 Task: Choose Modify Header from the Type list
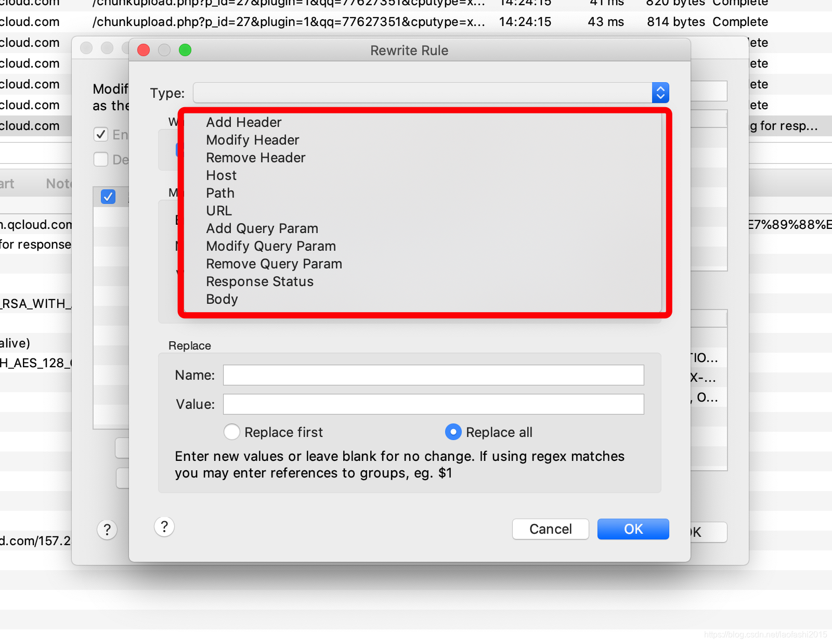[x=253, y=140]
